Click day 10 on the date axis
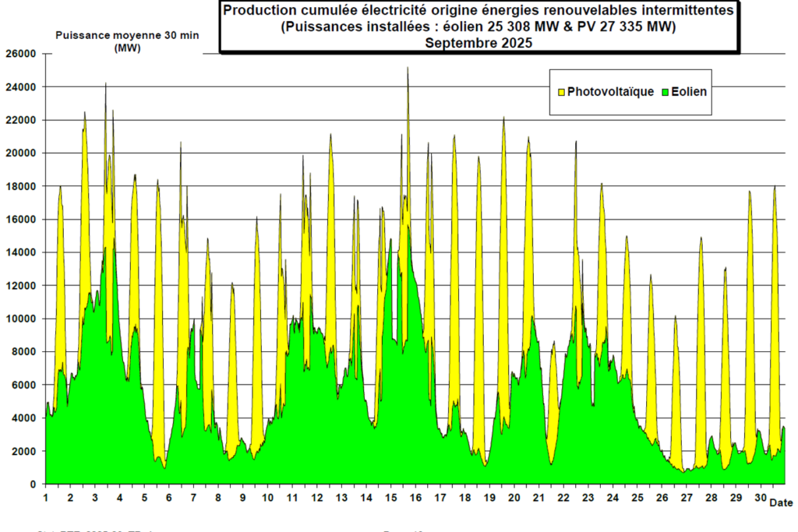Image resolution: width=798 pixels, height=532 pixels. coord(268,497)
